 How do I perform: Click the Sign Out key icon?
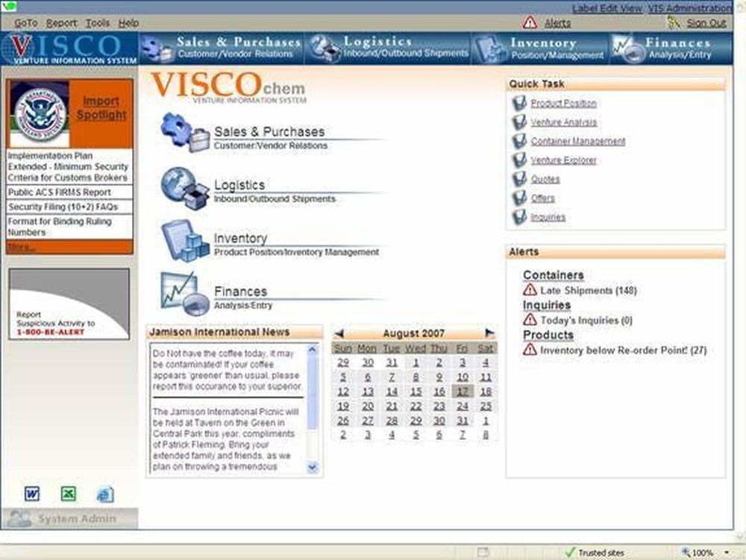pos(673,22)
